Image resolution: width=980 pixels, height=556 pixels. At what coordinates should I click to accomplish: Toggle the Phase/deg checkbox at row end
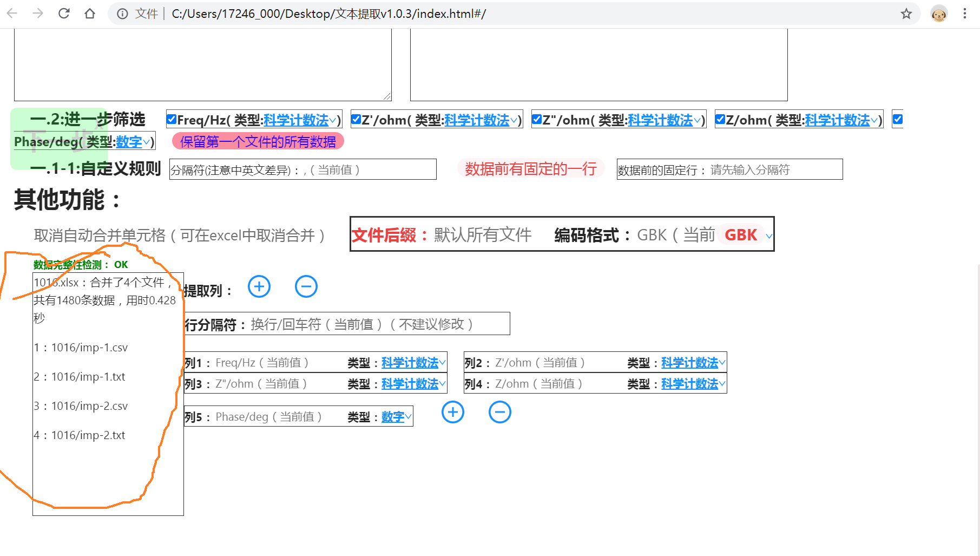click(x=898, y=119)
